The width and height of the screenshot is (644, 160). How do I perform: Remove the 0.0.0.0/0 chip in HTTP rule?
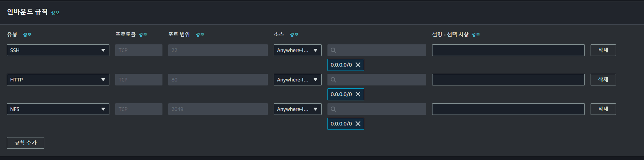click(x=358, y=94)
